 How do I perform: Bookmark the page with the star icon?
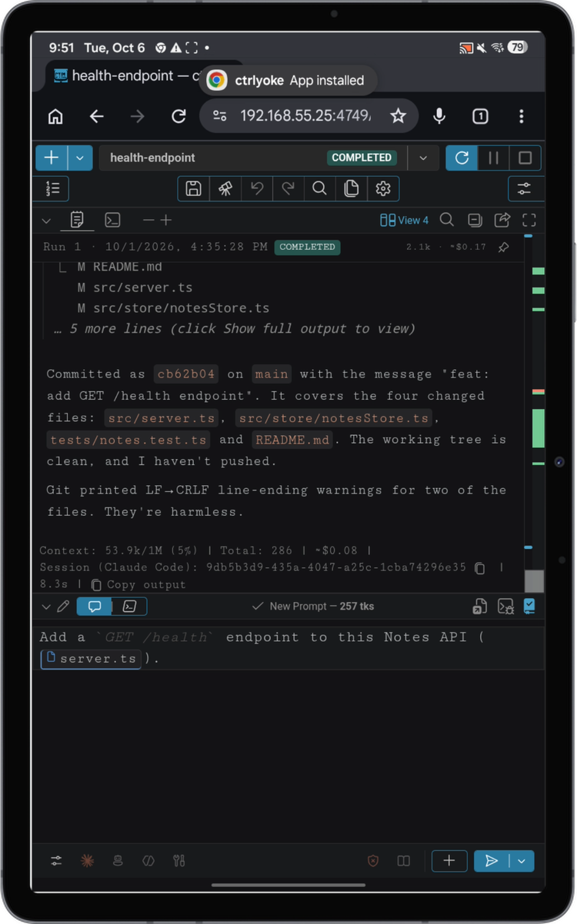398,116
